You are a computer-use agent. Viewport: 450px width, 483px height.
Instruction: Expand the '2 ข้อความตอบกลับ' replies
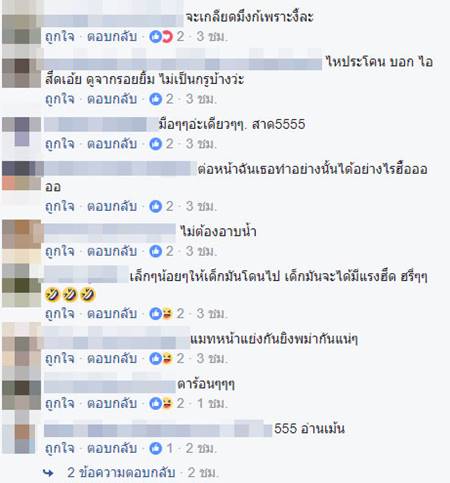click(121, 472)
